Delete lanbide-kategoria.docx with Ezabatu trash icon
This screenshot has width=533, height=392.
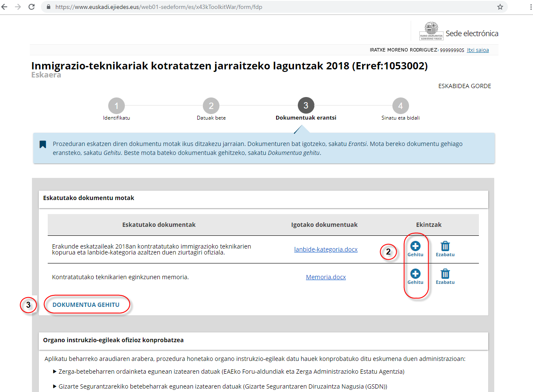445,246
